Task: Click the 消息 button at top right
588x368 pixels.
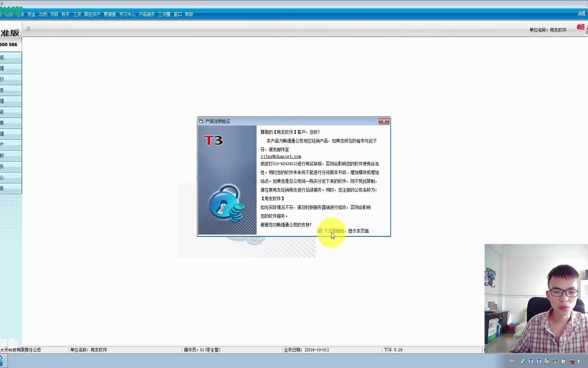Action: click(582, 13)
